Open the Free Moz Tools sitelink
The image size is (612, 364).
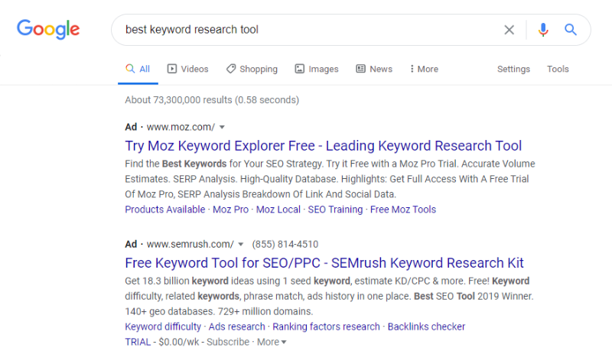[403, 210]
